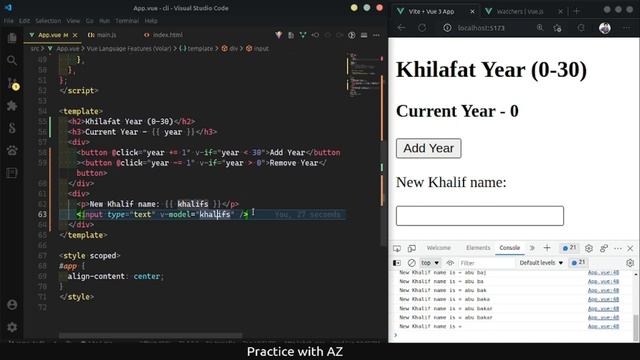Open Selection menu in VS Code
The width and height of the screenshot is (640, 360).
[48, 21]
